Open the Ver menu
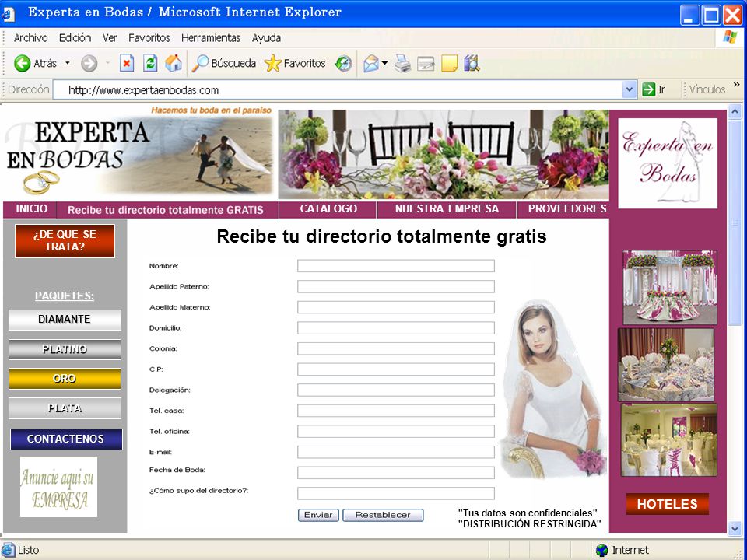The image size is (747, 560). pyautogui.click(x=110, y=38)
